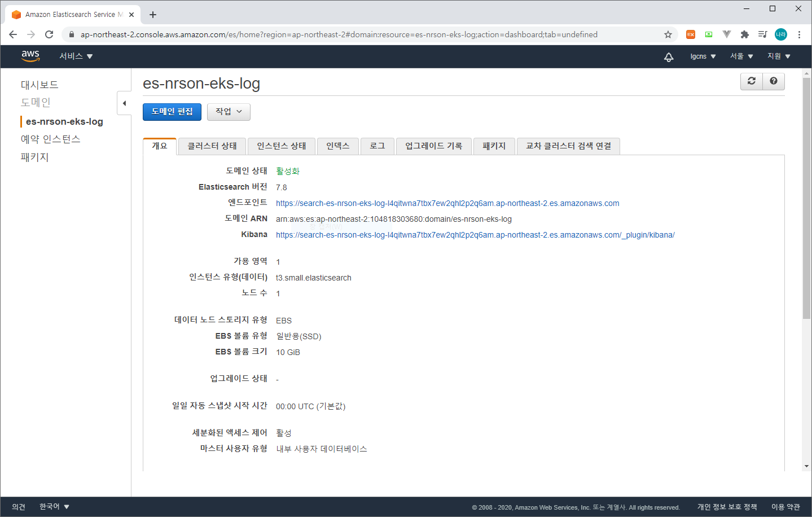Click the green screen extension icon
812x517 pixels.
click(709, 34)
